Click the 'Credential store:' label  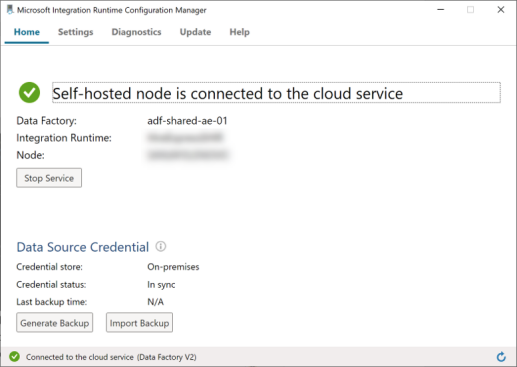pos(49,267)
